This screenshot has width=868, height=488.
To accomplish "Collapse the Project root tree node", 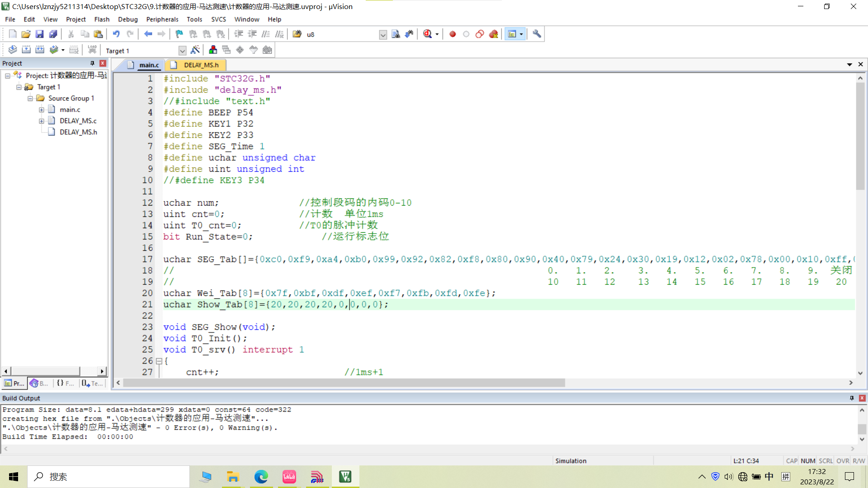I will (x=8, y=75).
